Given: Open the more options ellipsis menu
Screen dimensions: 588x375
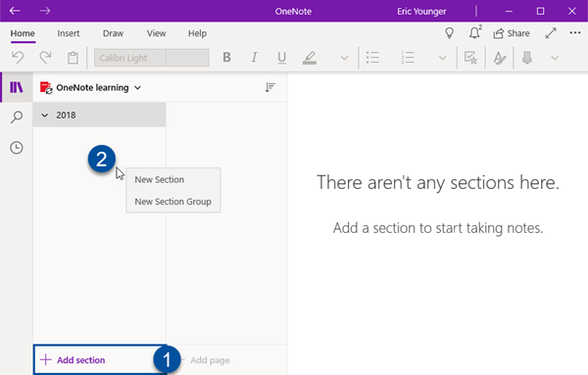Looking at the screenshot, I should click(x=575, y=33).
